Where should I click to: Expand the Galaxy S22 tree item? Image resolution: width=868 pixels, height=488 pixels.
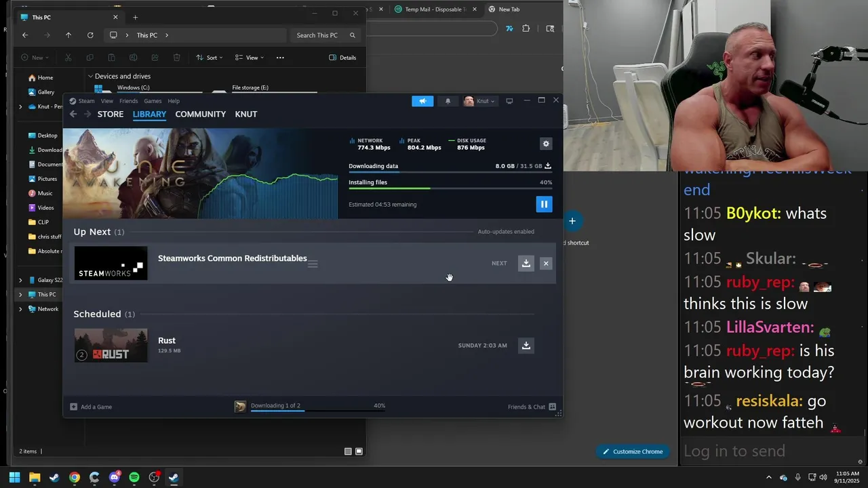pyautogui.click(x=20, y=280)
